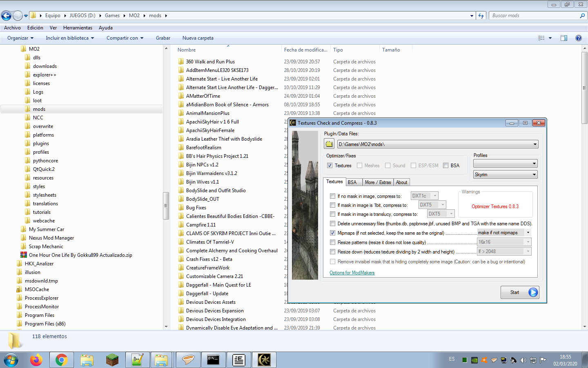Switch to the About tab

[401, 182]
